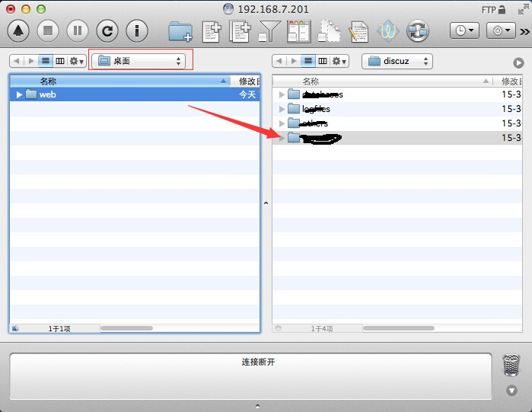Create a new folder with toolbar icon

(180, 31)
